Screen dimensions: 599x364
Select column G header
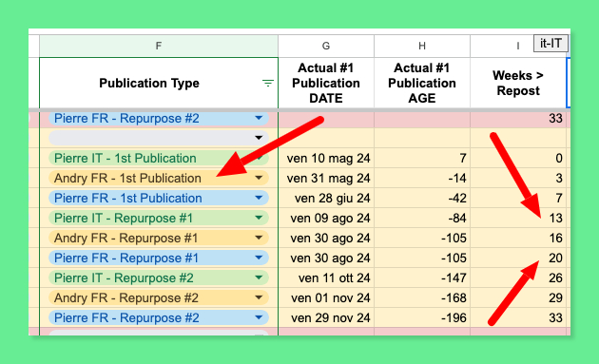tap(326, 46)
